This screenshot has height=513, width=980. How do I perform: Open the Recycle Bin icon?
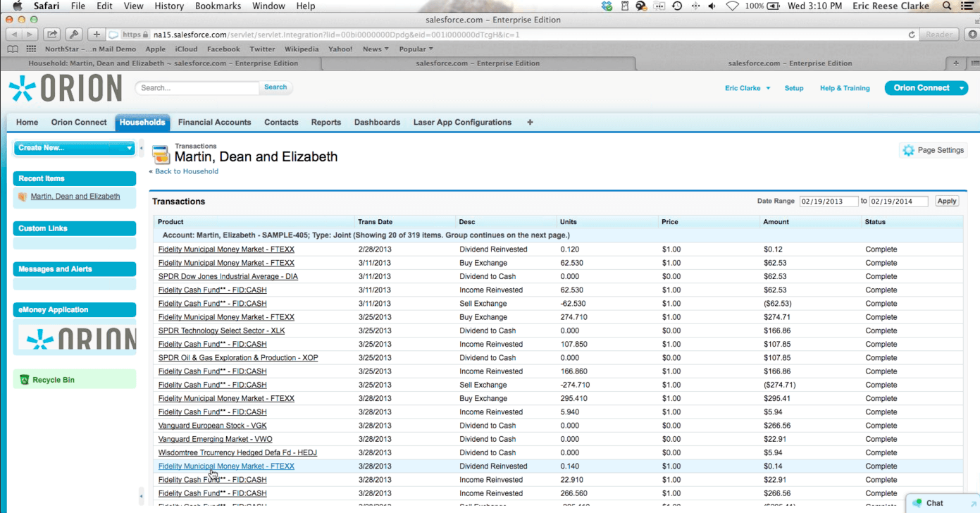(24, 380)
